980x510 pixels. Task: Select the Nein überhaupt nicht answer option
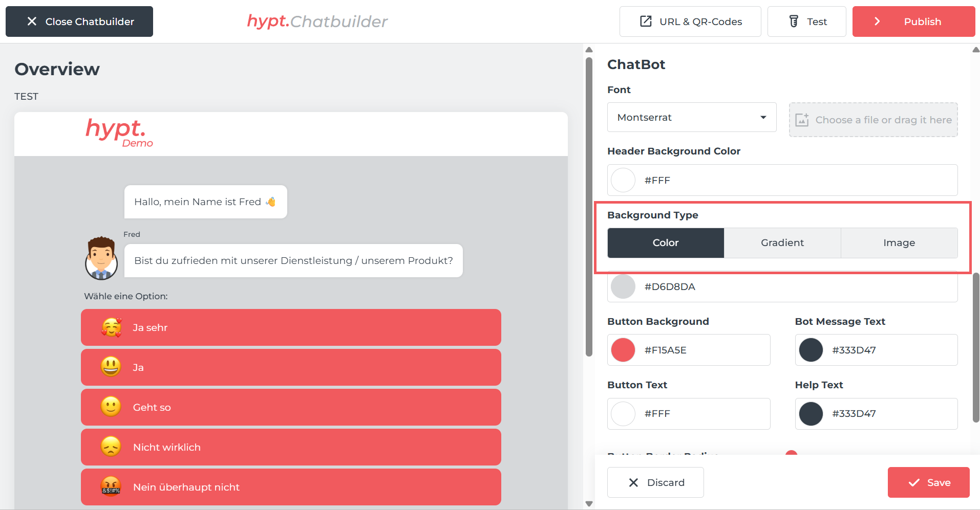pyautogui.click(x=291, y=487)
